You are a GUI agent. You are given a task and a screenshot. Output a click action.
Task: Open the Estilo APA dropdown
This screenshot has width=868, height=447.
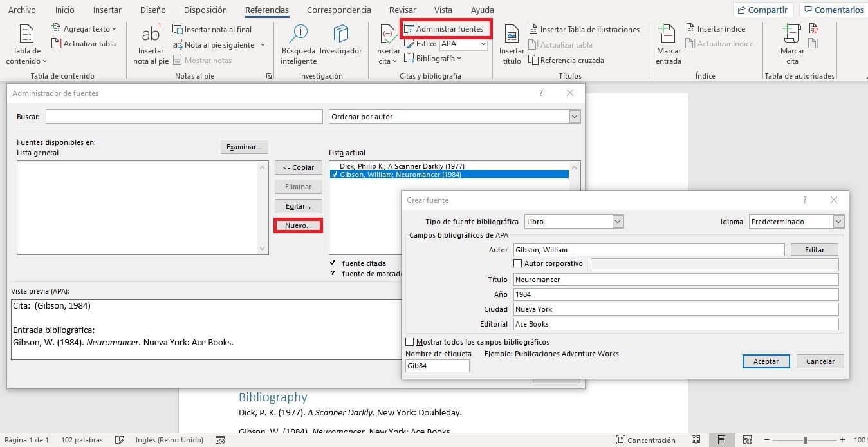(x=483, y=44)
